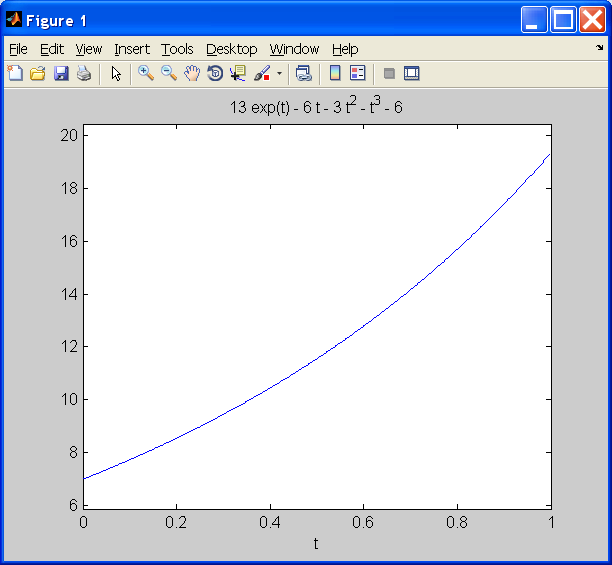Select the Edit Plot arrow tool
Viewport: 612px width, 565px height.
click(116, 73)
